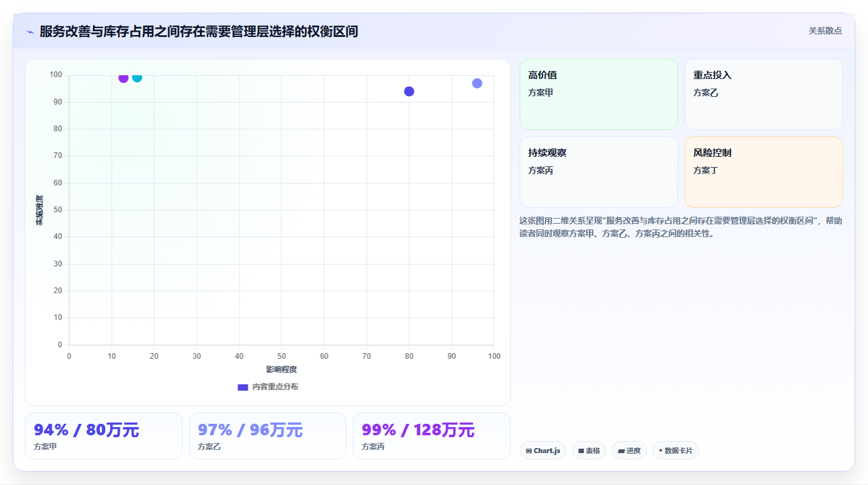The height and width of the screenshot is (485, 868).
Task: Click the 实施难度 y-axis title
Action: coord(39,210)
